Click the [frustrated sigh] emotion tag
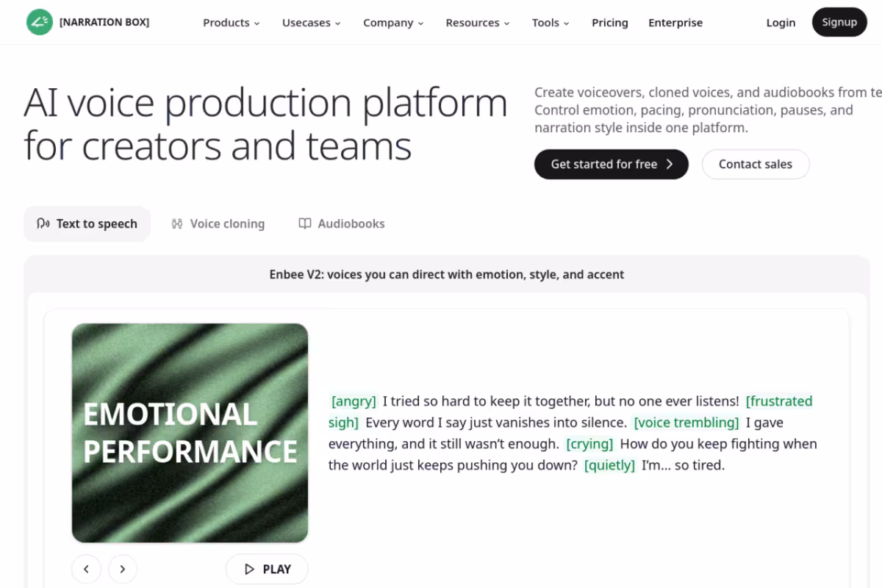This screenshot has height=588, width=882. coord(570,412)
